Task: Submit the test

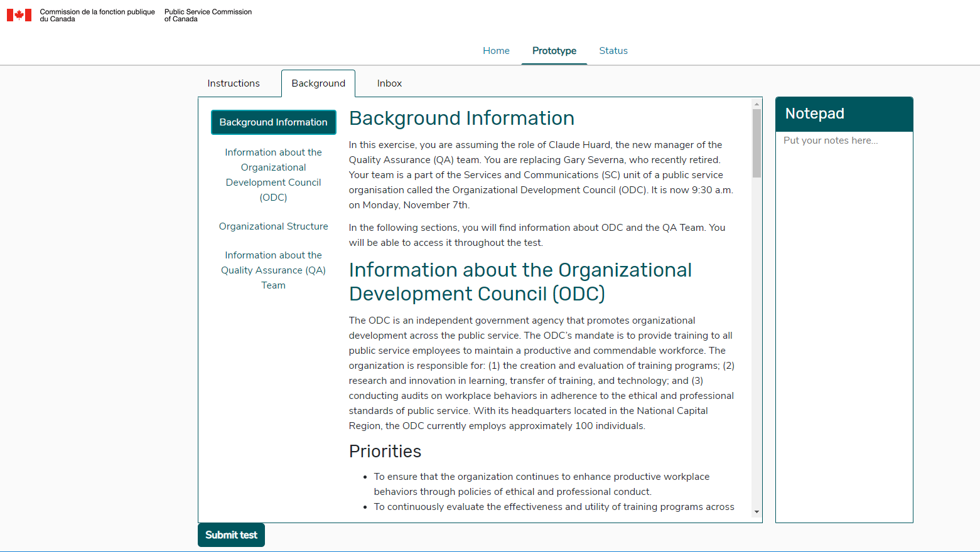Action: point(231,535)
